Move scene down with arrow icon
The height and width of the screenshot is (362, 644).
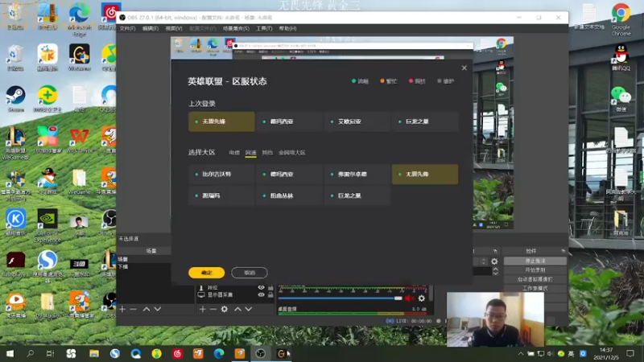(157, 309)
